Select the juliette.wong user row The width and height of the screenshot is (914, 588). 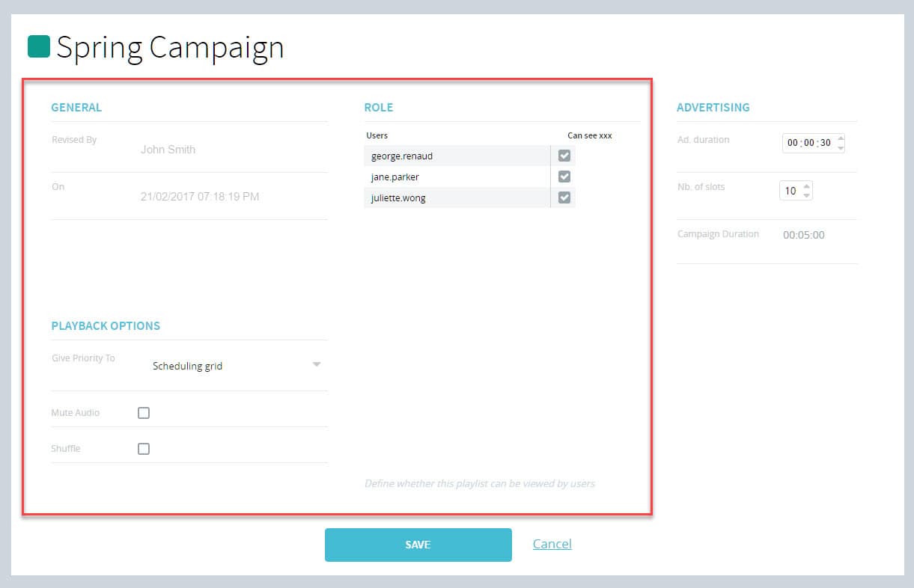click(x=469, y=197)
